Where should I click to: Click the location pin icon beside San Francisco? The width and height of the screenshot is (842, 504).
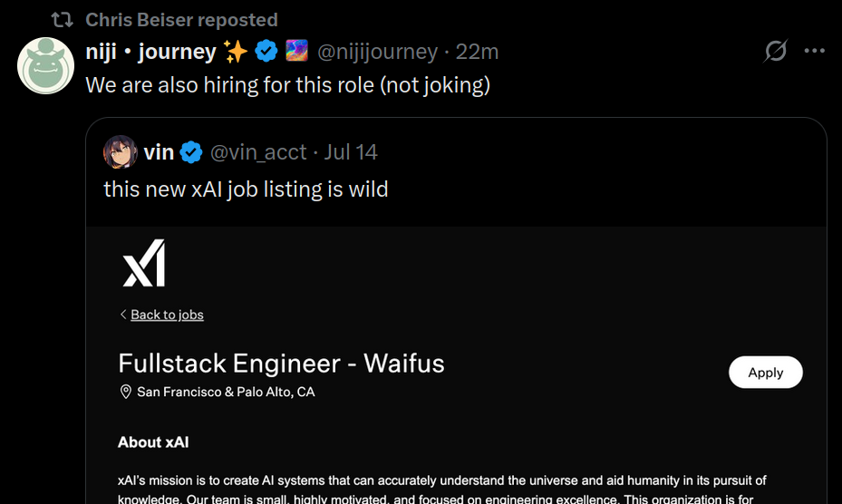click(x=126, y=392)
